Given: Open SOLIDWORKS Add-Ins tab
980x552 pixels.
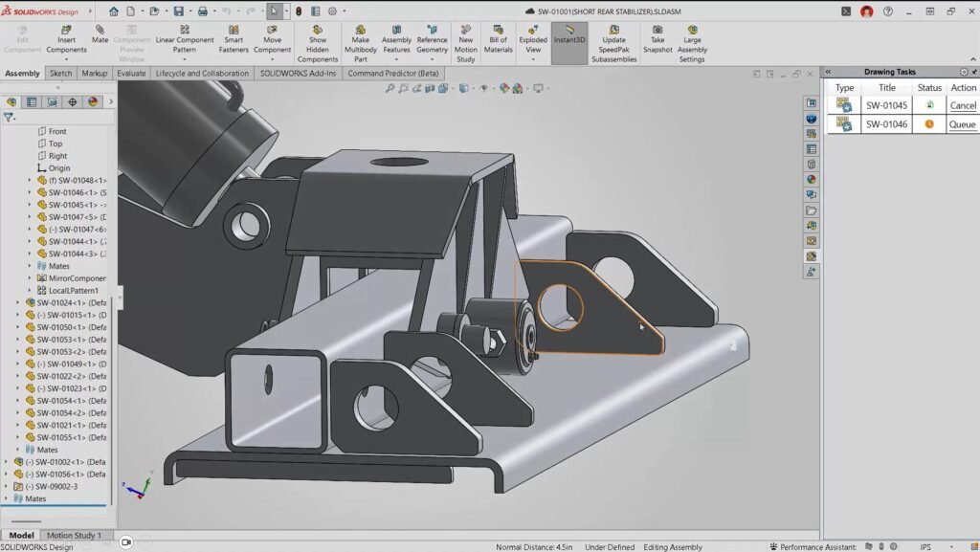Looking at the screenshot, I should pyautogui.click(x=299, y=73).
